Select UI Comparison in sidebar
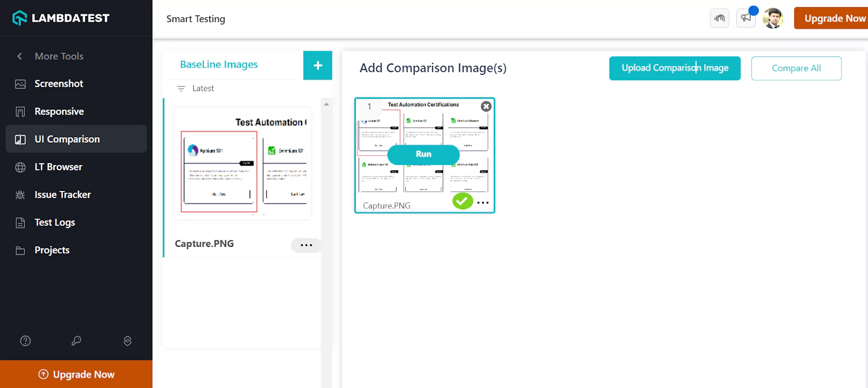Screen dimensions: 868x388 [x=76, y=139]
